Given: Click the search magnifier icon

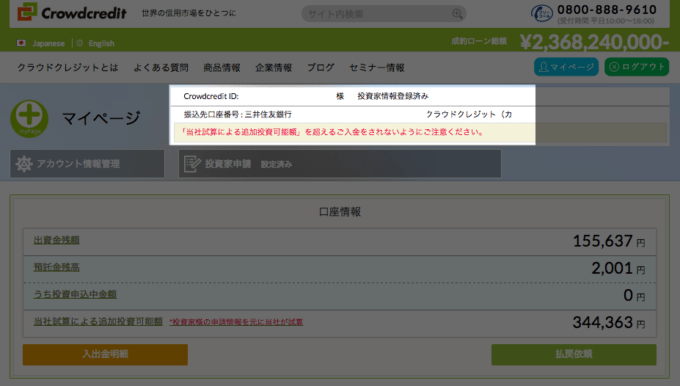Looking at the screenshot, I should [457, 14].
